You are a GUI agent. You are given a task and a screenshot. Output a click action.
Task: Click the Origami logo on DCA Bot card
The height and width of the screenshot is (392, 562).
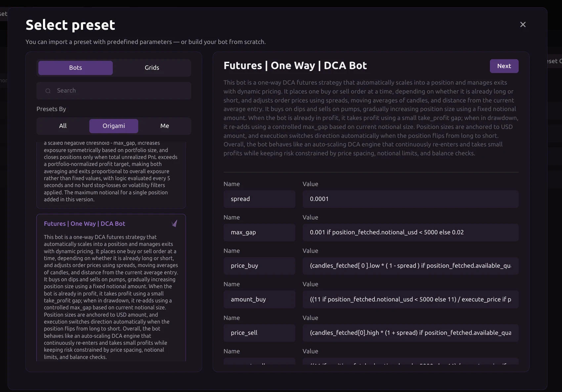coord(174,224)
